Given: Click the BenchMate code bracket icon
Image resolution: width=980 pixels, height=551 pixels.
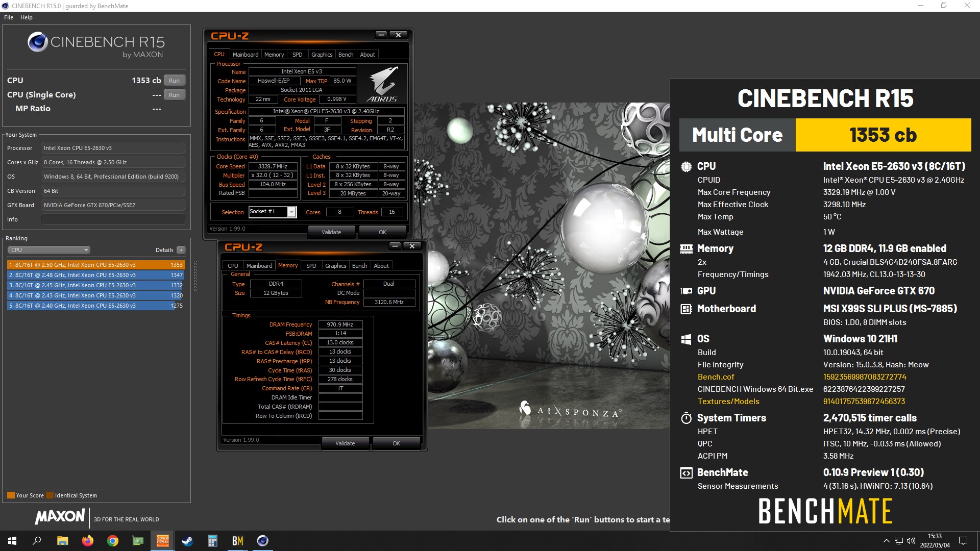Looking at the screenshot, I should [686, 473].
